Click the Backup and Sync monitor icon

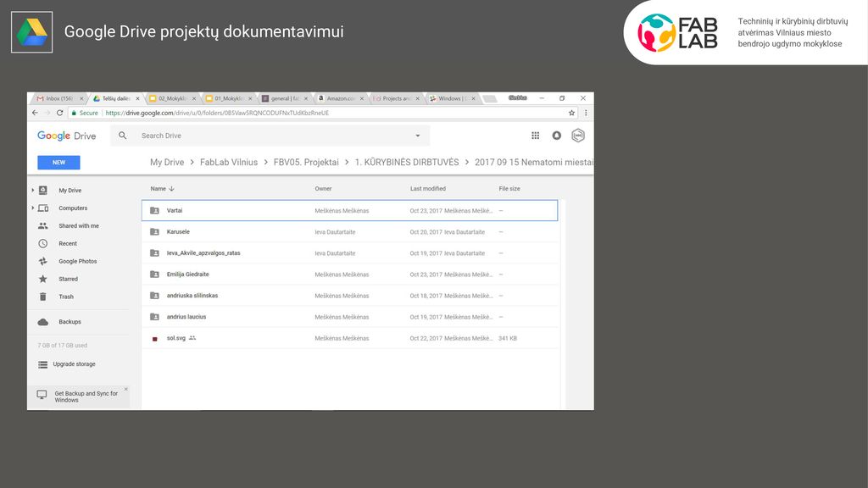[x=42, y=395]
